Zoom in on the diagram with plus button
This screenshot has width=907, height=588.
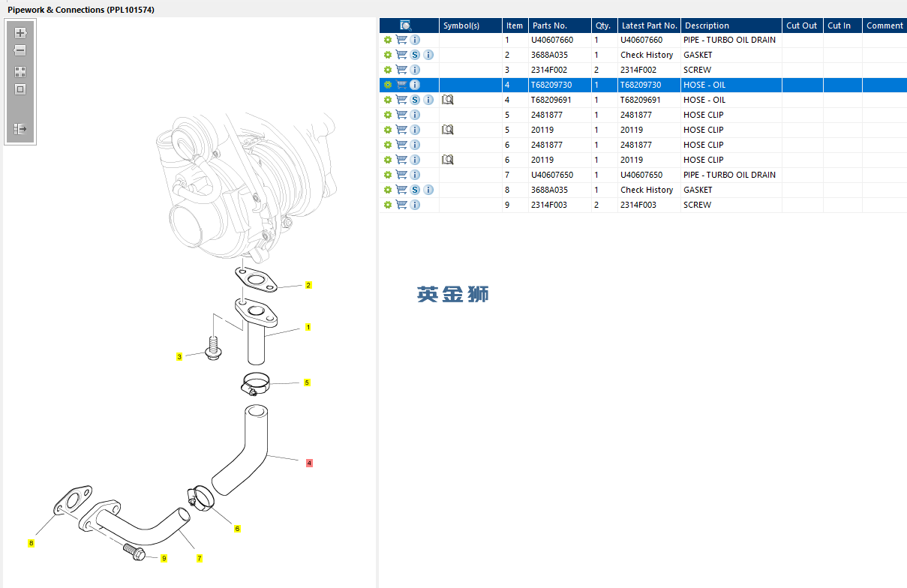point(20,33)
